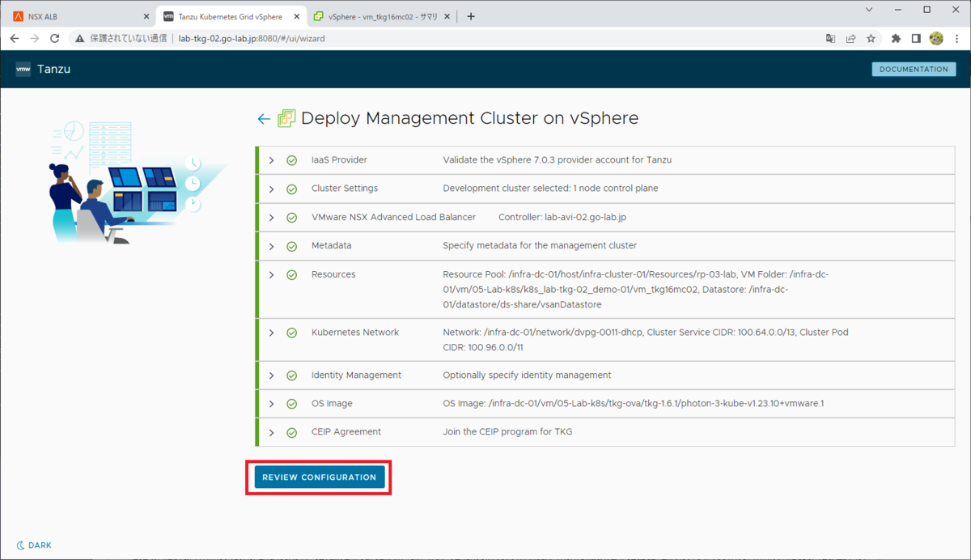The image size is (971, 560).
Task: Expand the OS Image section
Action: [272, 404]
